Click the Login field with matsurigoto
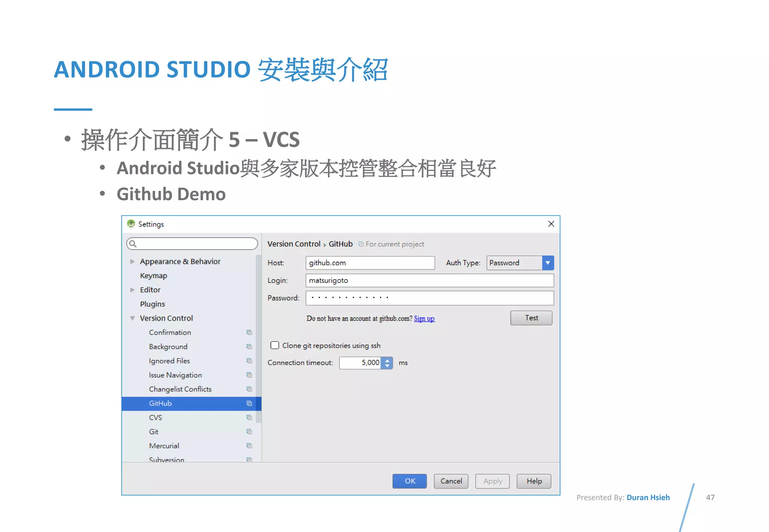 pyautogui.click(x=430, y=281)
